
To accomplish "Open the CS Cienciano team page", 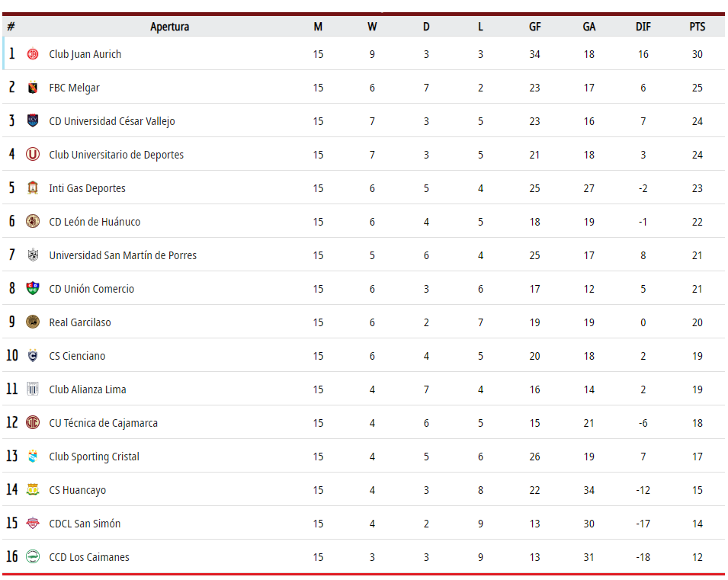I will (x=77, y=356).
